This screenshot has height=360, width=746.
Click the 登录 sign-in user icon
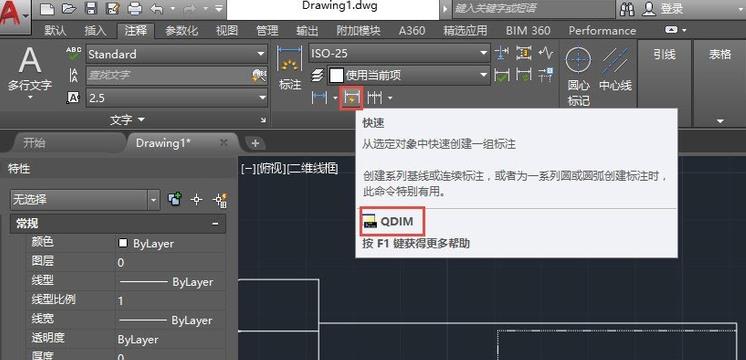pyautogui.click(x=649, y=9)
